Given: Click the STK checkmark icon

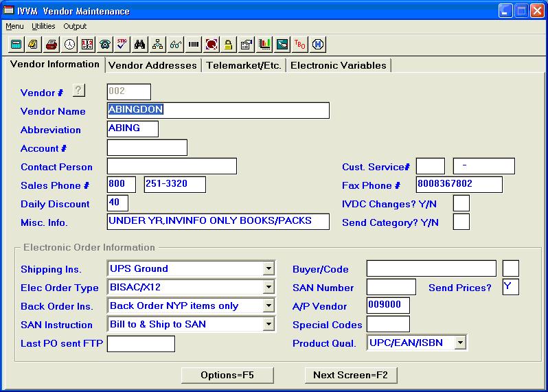Looking at the screenshot, I should (x=122, y=45).
